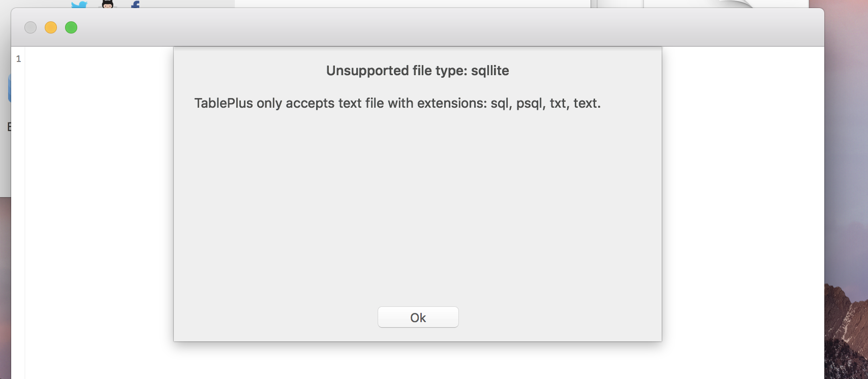Click the extensions message text in the dialog
The image size is (868, 379).
coord(397,103)
